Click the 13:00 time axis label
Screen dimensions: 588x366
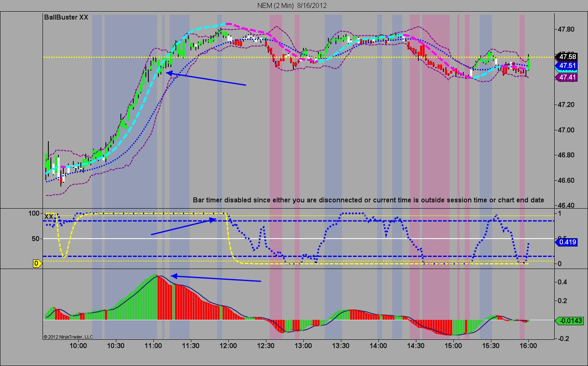pyautogui.click(x=303, y=346)
